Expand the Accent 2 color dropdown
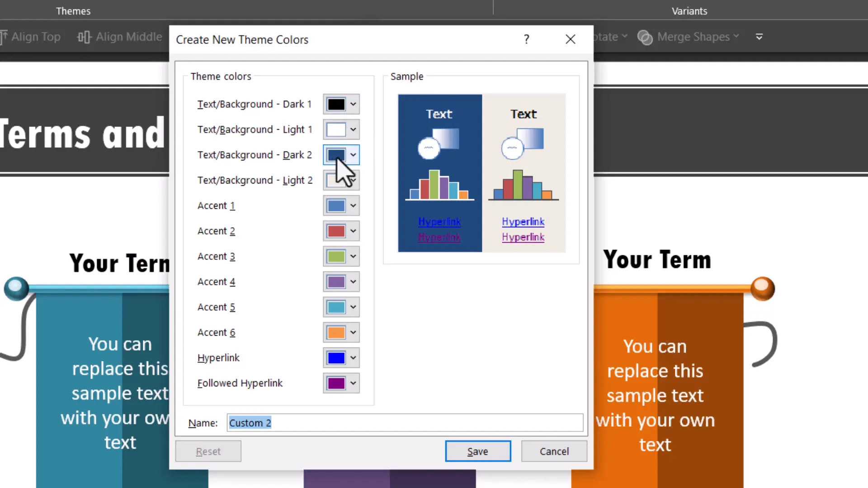This screenshot has height=488, width=868. tap(353, 231)
